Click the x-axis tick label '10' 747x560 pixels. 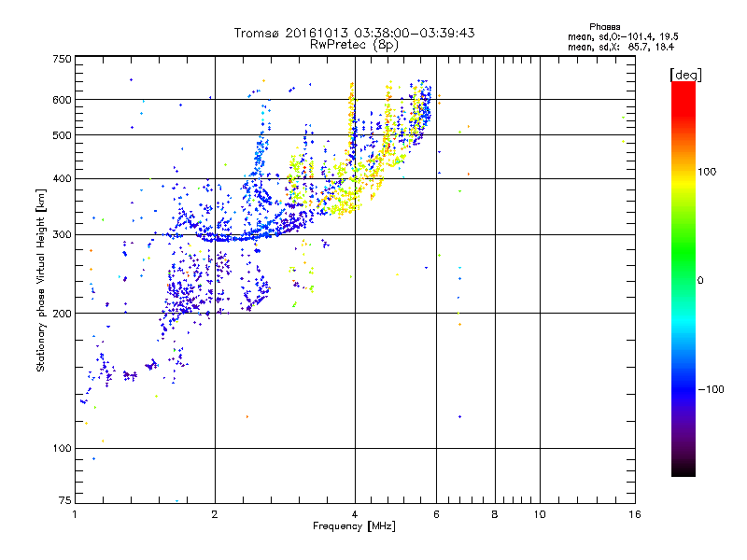(540, 514)
